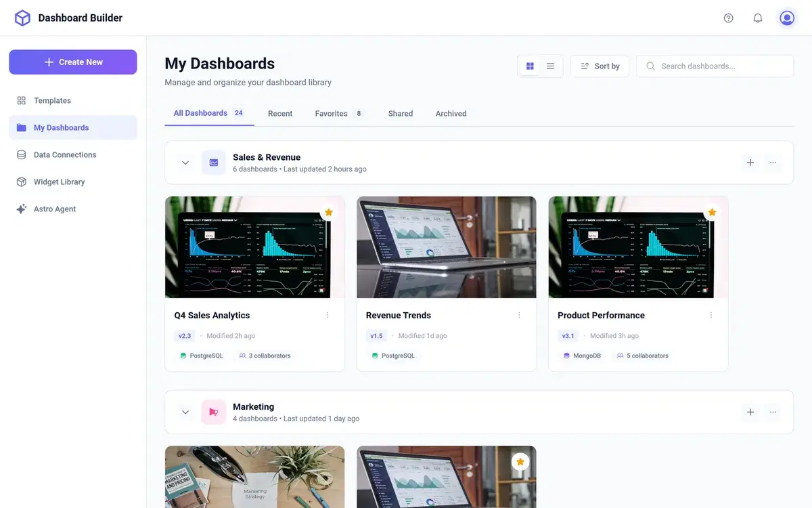Open the Sort by dropdown
Image resolution: width=812 pixels, height=508 pixels.
click(600, 66)
